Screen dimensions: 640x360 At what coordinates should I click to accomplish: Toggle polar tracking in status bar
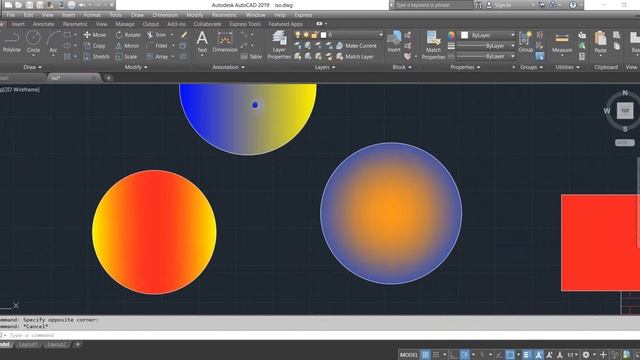tap(464, 355)
